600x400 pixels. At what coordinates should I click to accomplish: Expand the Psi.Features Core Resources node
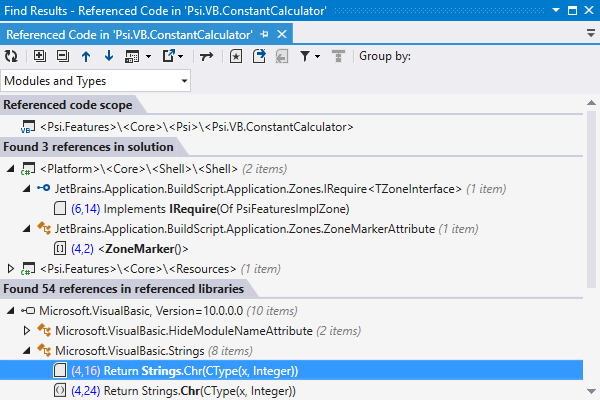tap(11, 268)
